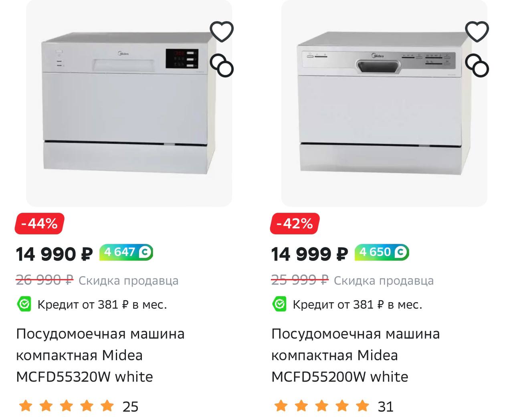Open Midea MCFD55200W white product title

(355, 355)
